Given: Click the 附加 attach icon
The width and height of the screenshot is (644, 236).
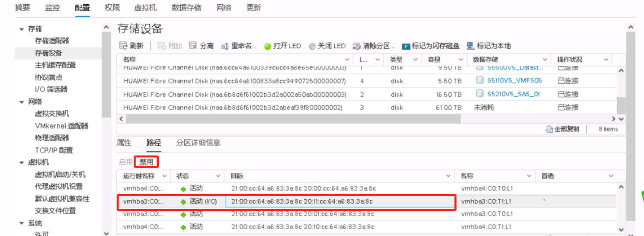Looking at the screenshot, I should [162, 46].
